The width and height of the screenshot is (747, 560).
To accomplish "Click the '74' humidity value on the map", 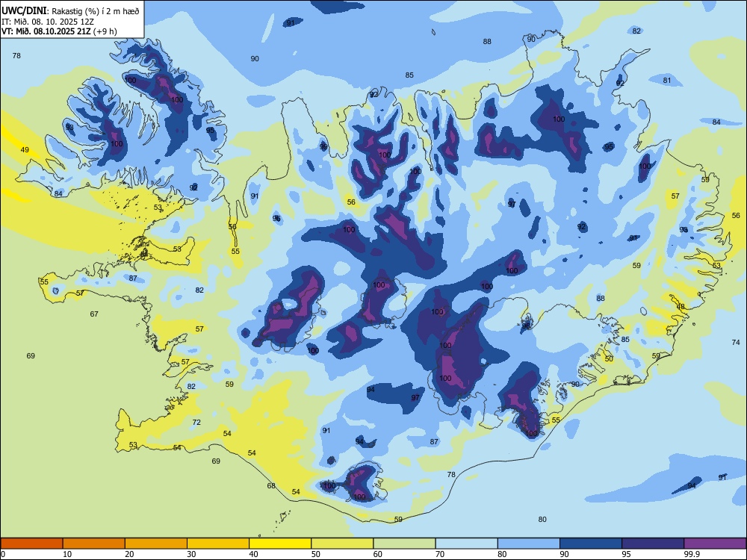I will (x=736, y=343).
